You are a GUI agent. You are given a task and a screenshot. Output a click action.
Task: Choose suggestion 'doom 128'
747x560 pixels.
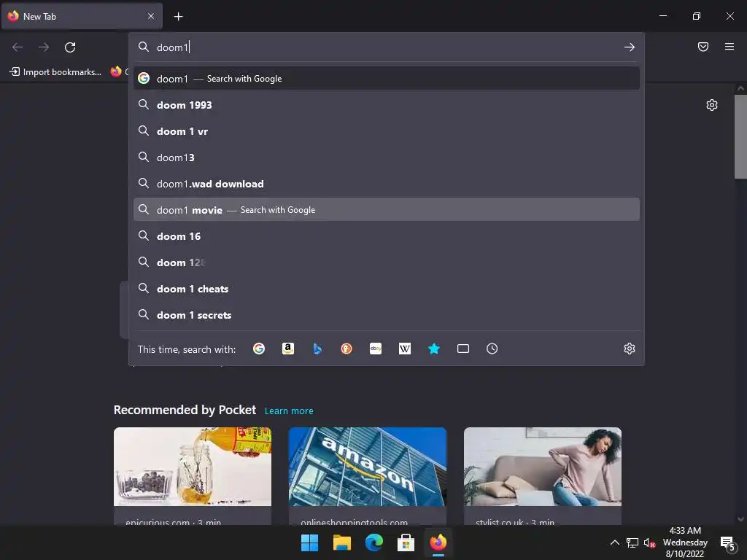coord(387,262)
